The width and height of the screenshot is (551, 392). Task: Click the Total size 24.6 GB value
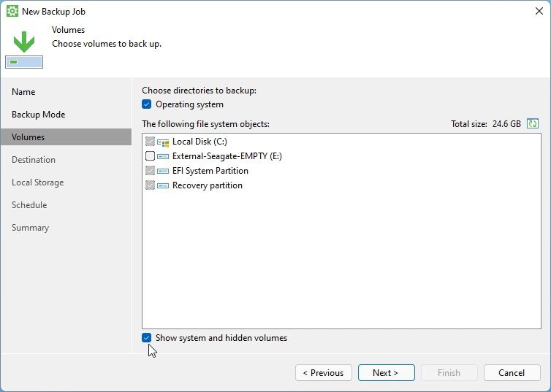[506, 124]
